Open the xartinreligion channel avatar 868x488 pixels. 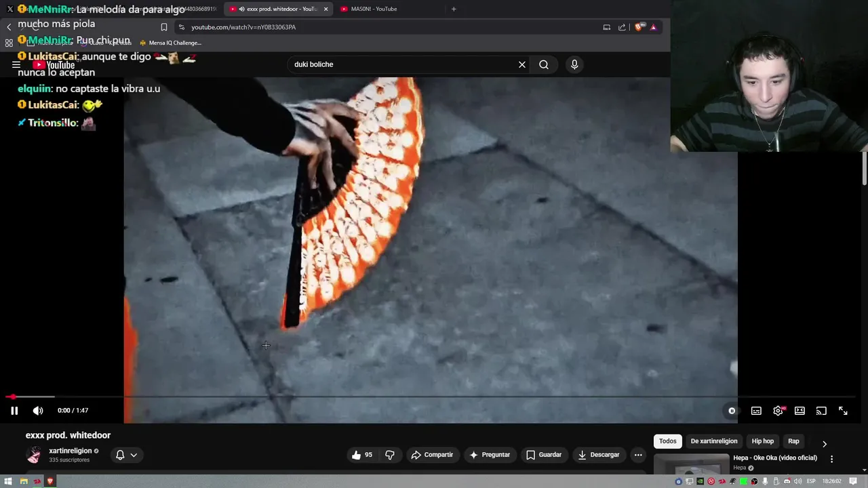tap(34, 455)
